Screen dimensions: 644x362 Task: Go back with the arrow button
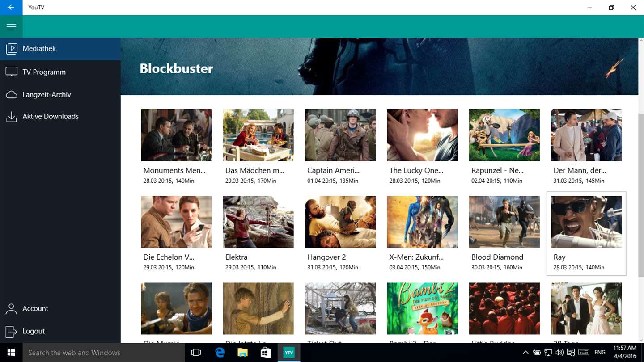(x=11, y=8)
